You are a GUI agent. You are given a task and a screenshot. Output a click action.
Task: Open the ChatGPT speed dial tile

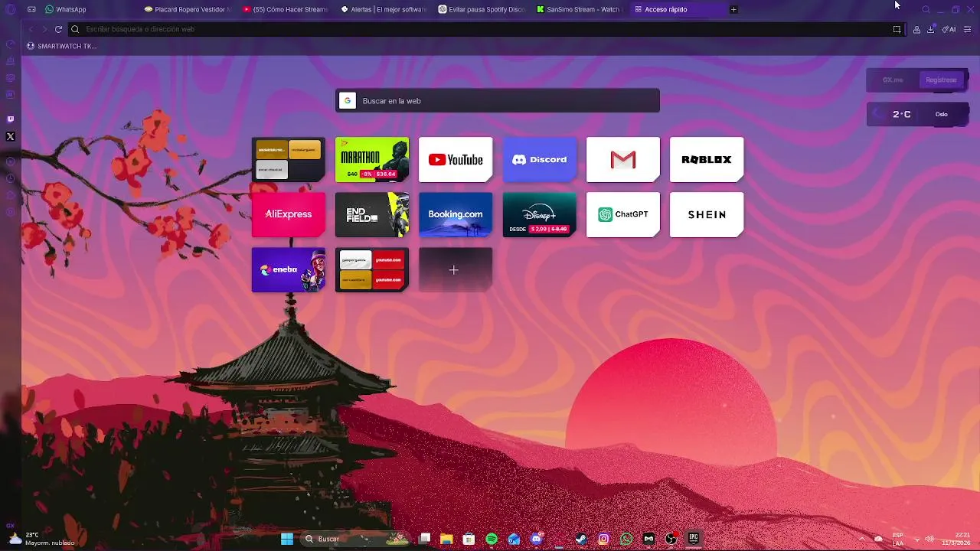tap(622, 214)
